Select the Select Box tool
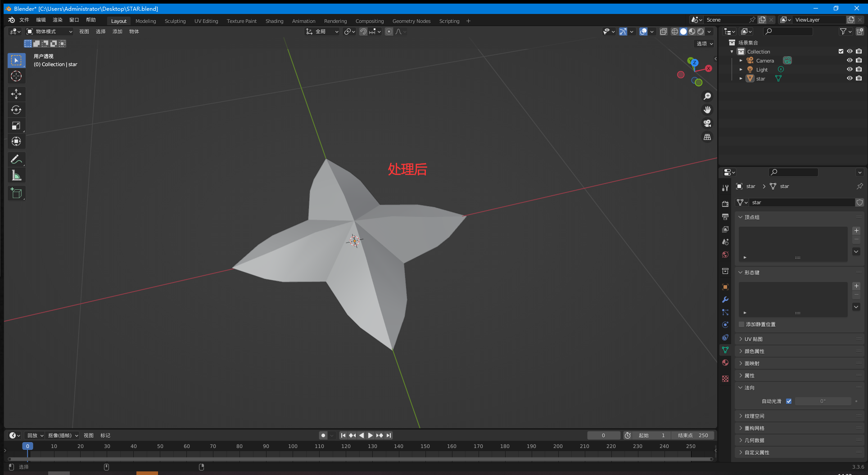 point(16,60)
